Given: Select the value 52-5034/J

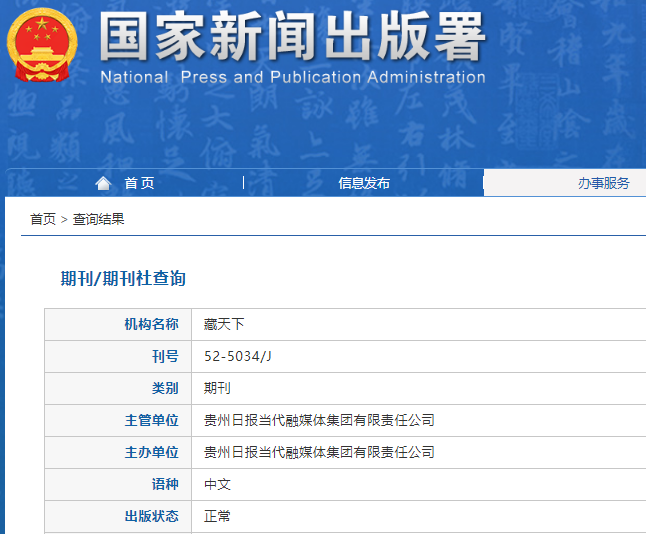Looking at the screenshot, I should pos(238,356).
